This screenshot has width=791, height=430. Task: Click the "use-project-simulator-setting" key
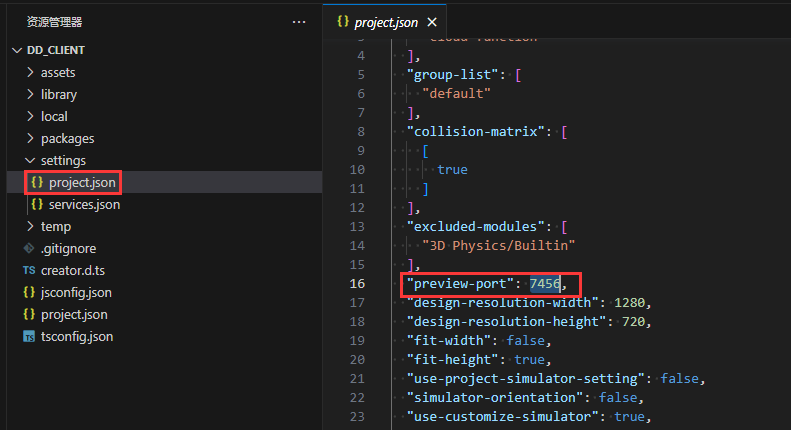coord(526,379)
